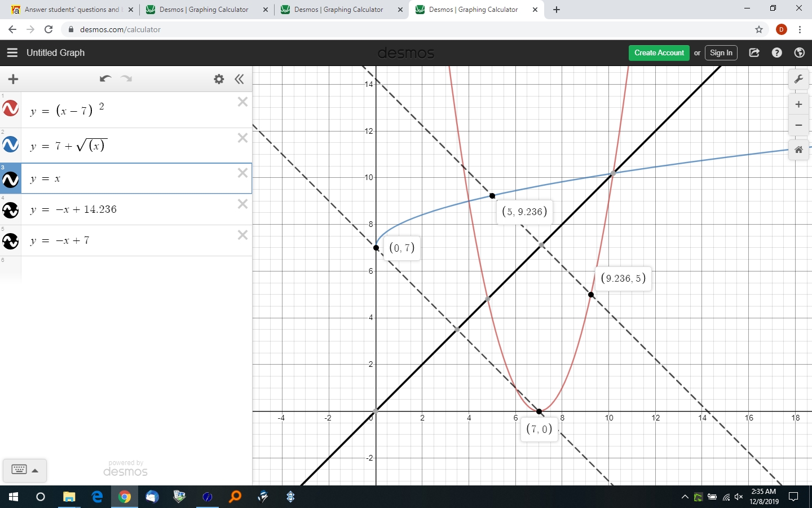The height and width of the screenshot is (508, 812).
Task: Reload the Desmos page
Action: (x=48, y=29)
